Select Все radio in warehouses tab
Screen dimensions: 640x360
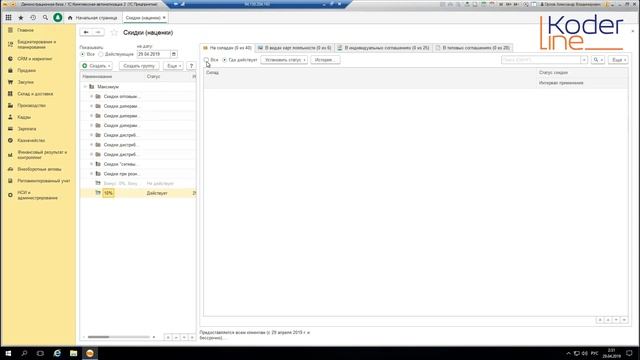207,60
